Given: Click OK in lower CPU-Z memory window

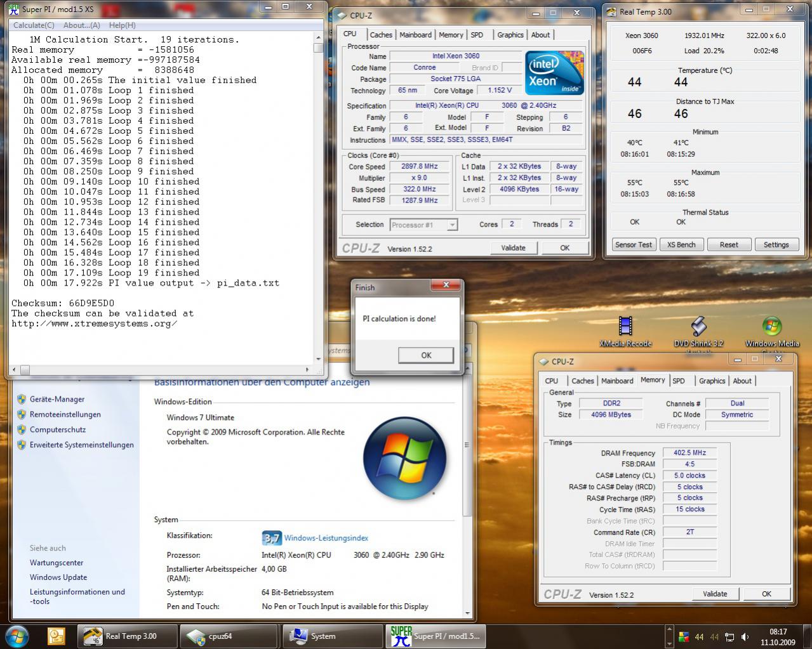Looking at the screenshot, I should [766, 594].
